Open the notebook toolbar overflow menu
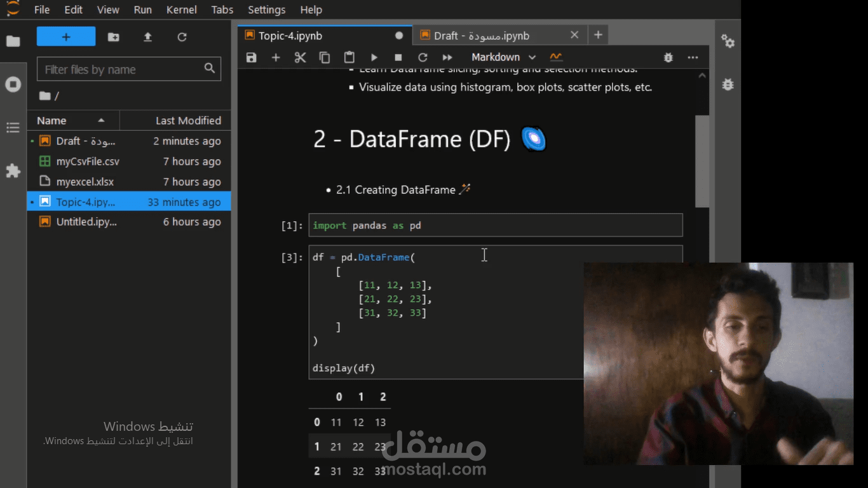 pos(693,57)
